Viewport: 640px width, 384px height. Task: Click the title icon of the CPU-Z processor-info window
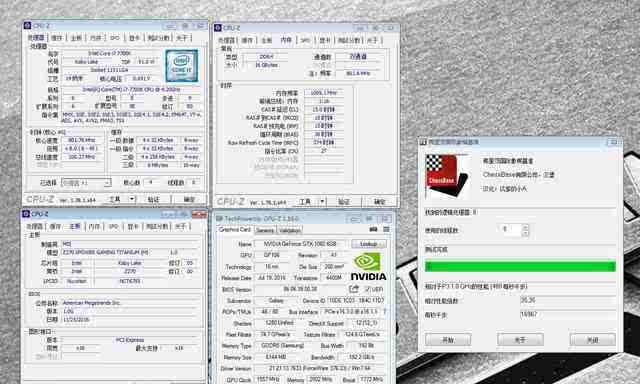[x=27, y=25]
